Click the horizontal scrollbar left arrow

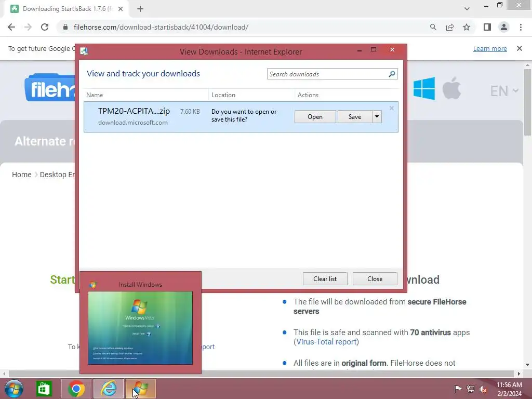click(4, 374)
